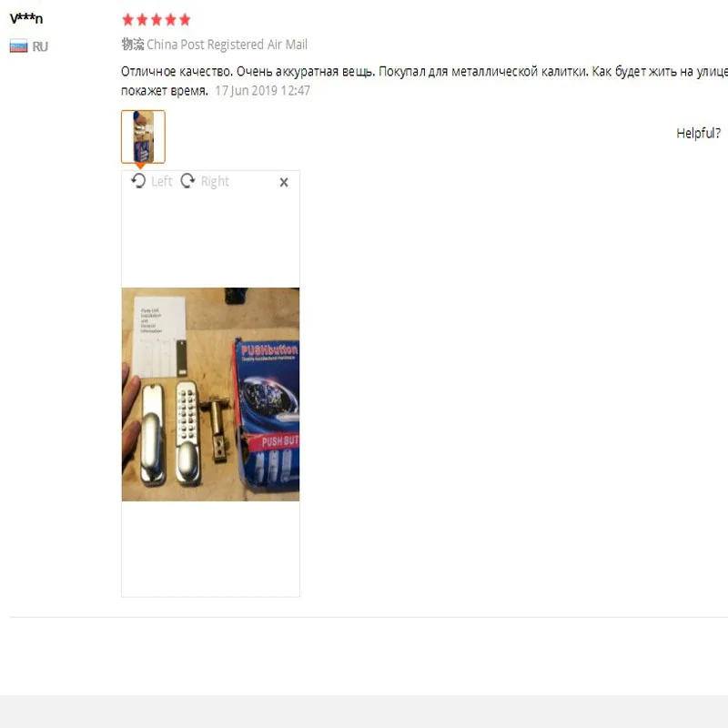Click the enlarged push button lock photo
The image size is (728, 728).
(210, 394)
